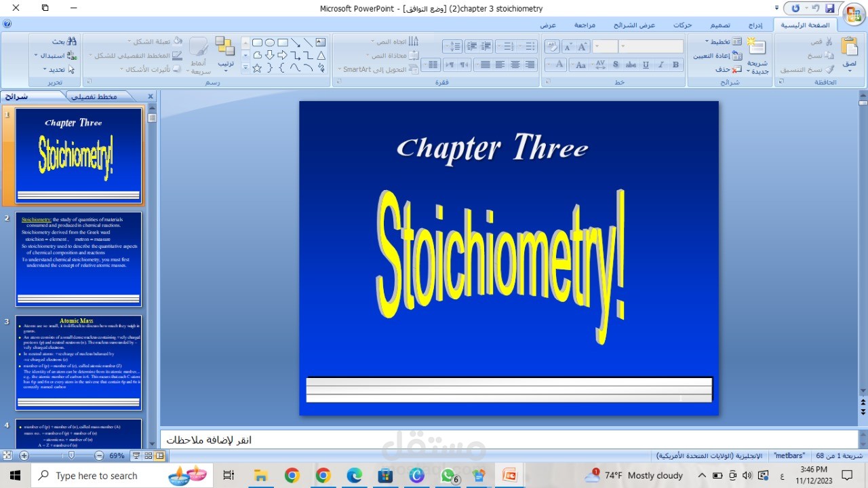Screen dimensions: 868x488
Task: Open the Design (تصميم) ribbon tab
Action: [x=719, y=25]
